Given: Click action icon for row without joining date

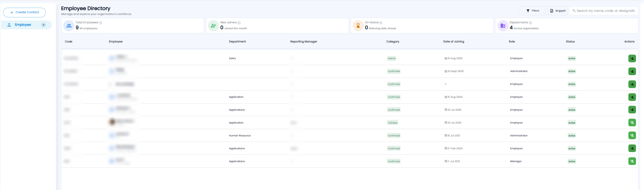Looking at the screenshot, I should click(632, 84).
